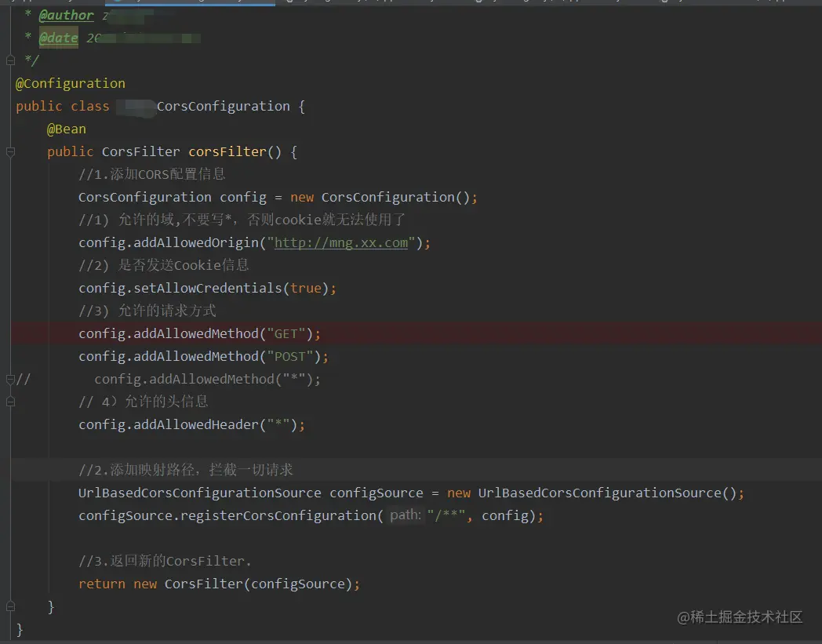Click the fold end marker at method closing brace
Screen dimensions: 822x644
tap(10, 607)
